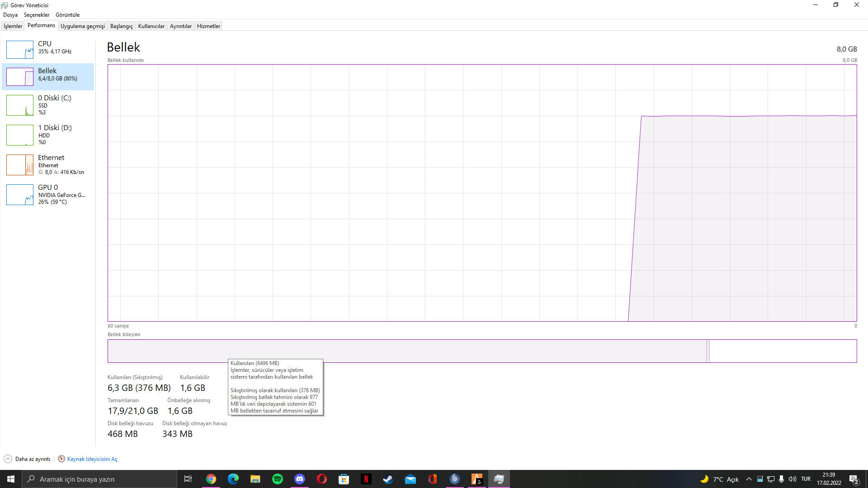Screen dimensions: 868x488
Task: Launch Steam from the taskbar
Action: 388,479
